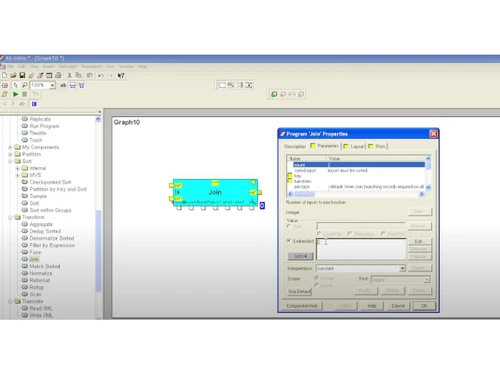Open the Interpretation dropdown set to constant
Viewport: 500px width, 375px height.
[361, 268]
